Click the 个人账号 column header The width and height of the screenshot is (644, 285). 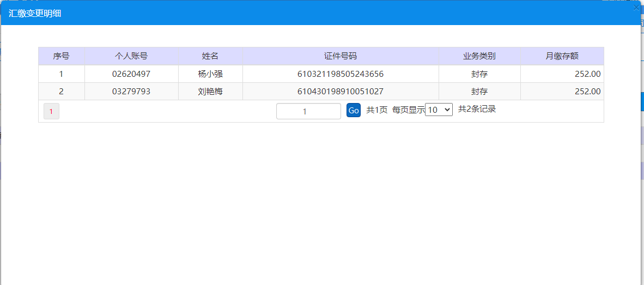tap(131, 56)
